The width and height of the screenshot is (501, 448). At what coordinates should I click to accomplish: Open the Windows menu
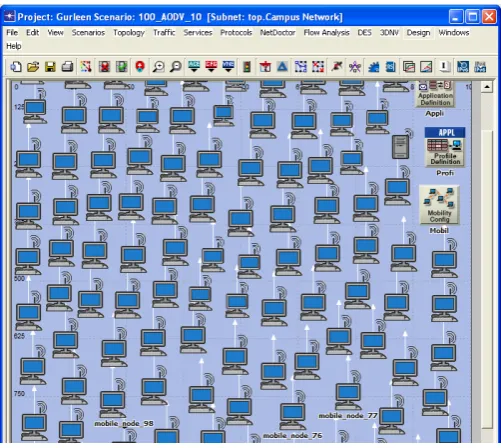[454, 32]
